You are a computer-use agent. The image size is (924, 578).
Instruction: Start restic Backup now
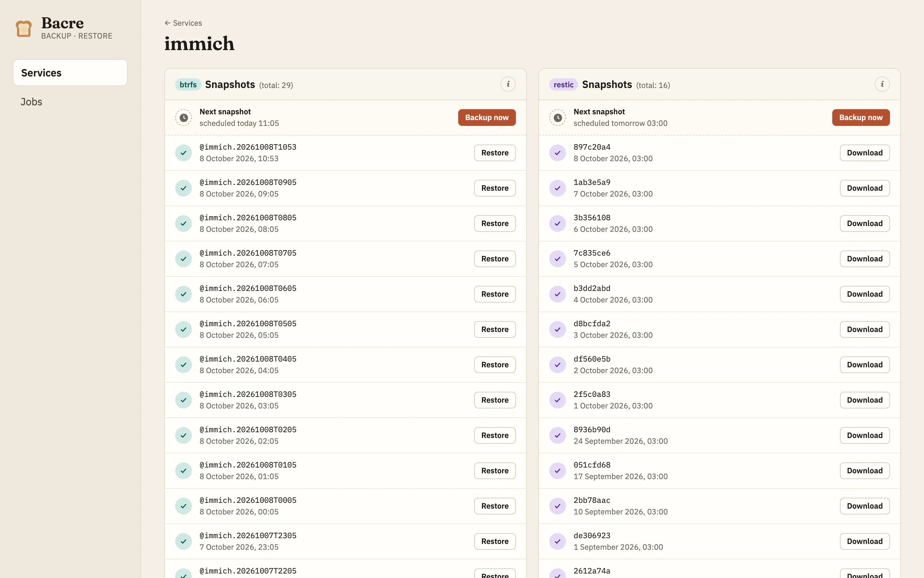click(861, 117)
